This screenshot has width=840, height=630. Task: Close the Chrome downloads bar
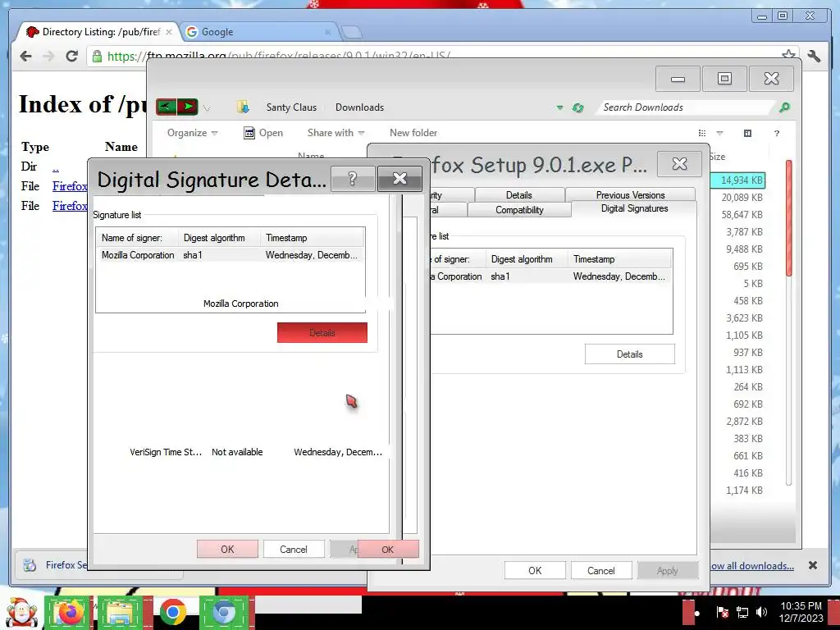point(813,565)
